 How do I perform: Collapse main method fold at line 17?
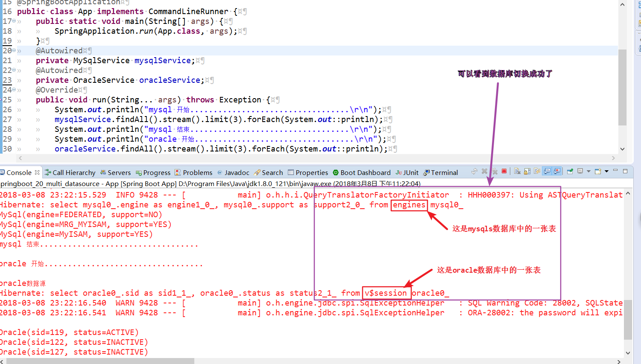14,21
